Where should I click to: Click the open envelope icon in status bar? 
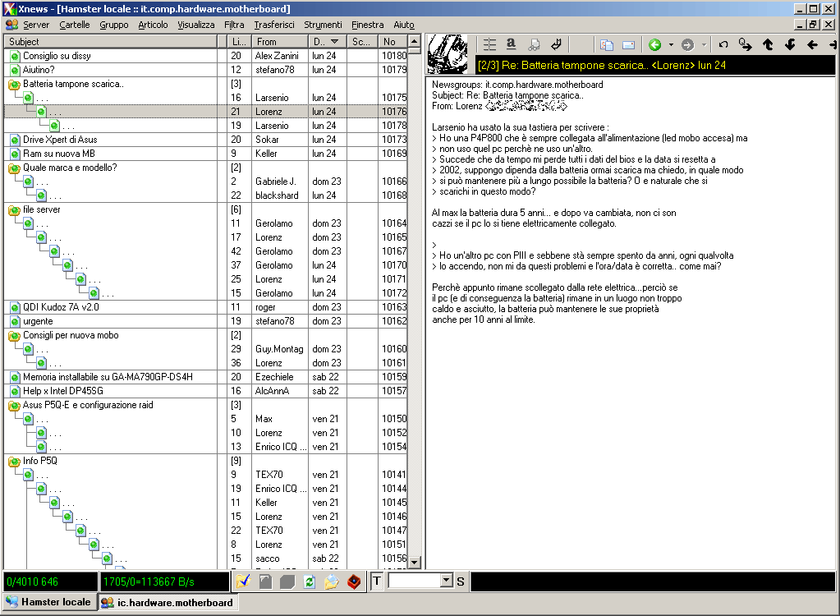coord(332,582)
